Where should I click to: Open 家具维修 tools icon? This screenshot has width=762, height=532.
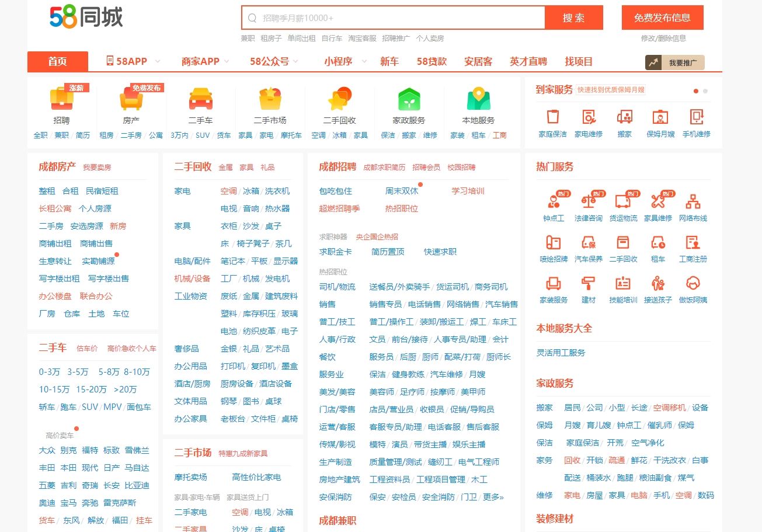tap(658, 201)
